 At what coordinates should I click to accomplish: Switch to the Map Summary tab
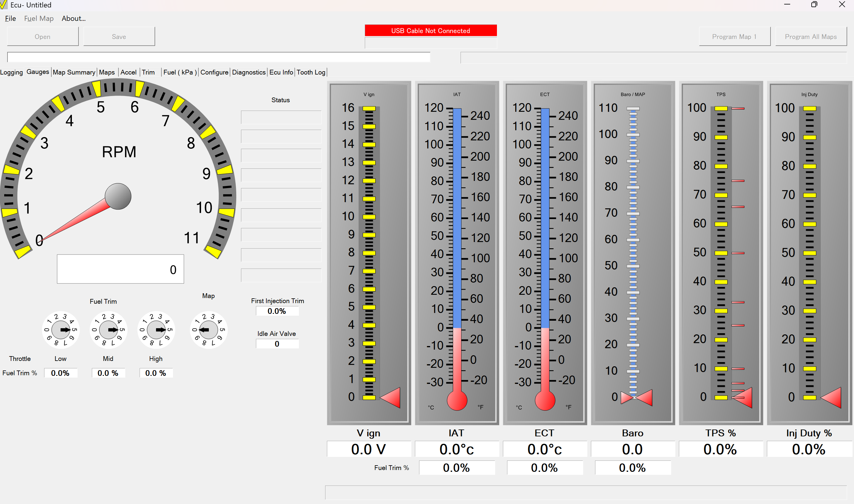[74, 72]
